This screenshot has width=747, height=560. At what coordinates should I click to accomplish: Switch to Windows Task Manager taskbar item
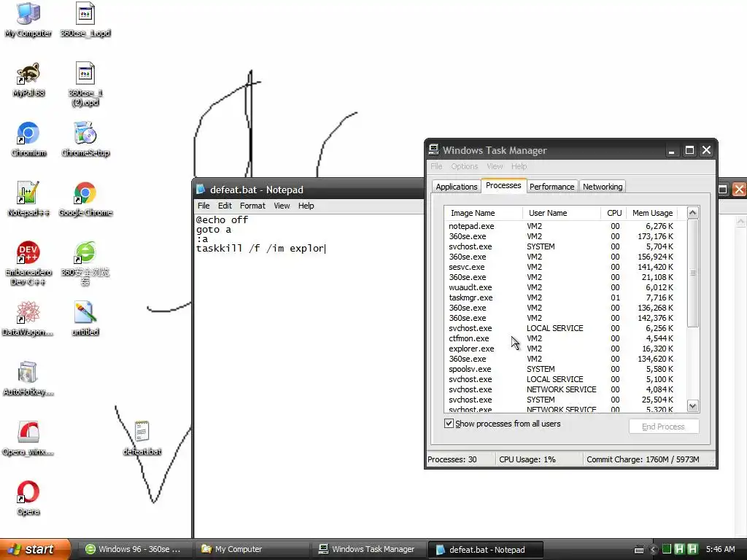click(x=368, y=549)
